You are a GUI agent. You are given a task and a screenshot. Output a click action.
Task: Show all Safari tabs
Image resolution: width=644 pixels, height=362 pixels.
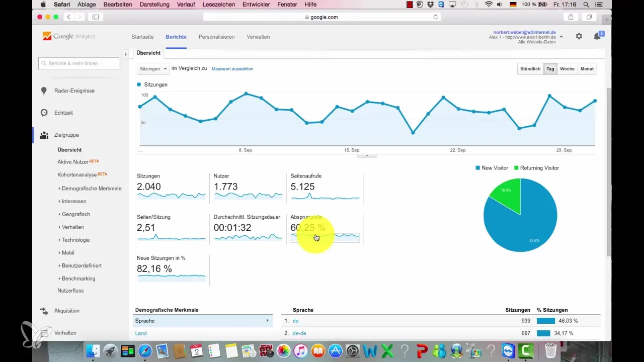pyautogui.click(x=588, y=17)
